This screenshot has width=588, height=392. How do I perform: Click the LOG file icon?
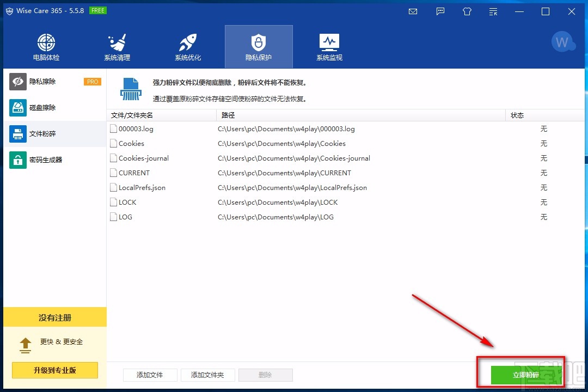point(113,217)
